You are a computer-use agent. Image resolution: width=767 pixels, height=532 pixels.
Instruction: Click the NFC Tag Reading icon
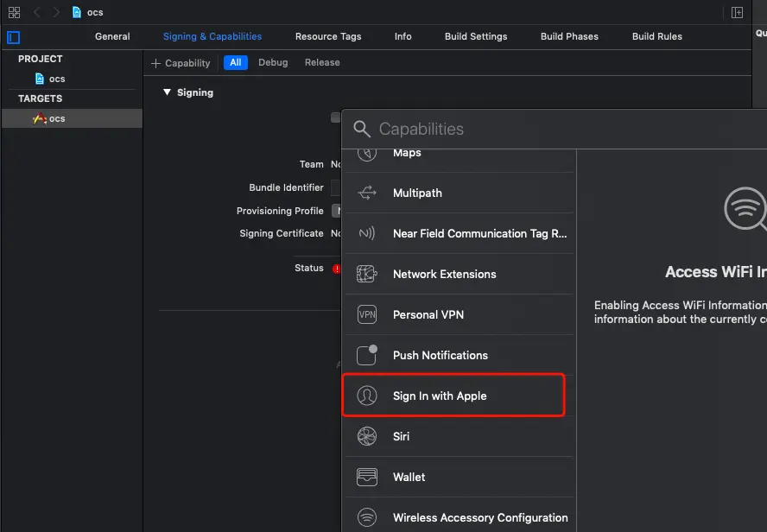click(x=367, y=233)
